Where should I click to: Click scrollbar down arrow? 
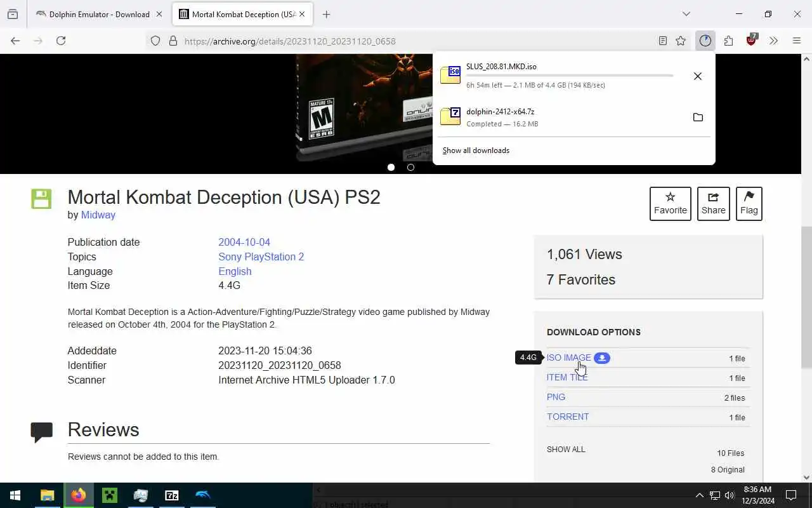point(806,478)
